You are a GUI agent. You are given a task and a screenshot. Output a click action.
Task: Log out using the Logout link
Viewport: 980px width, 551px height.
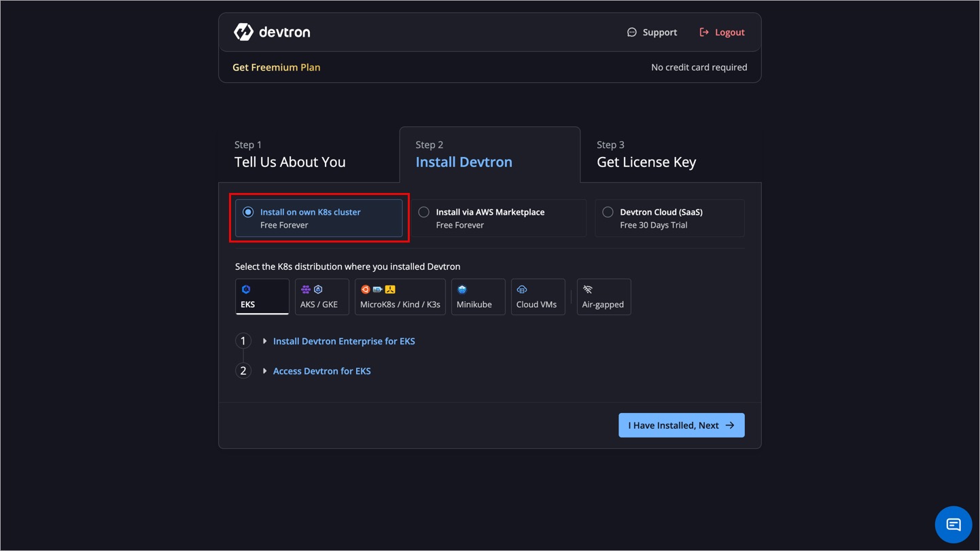pos(722,33)
